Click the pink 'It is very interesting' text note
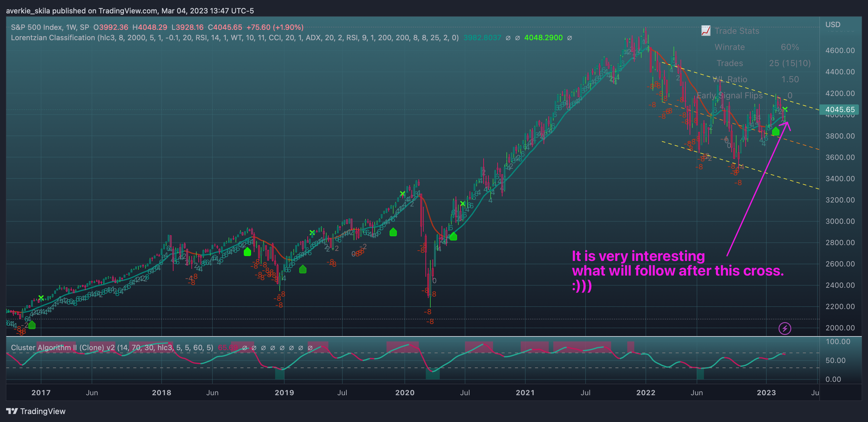Viewport: 868px width, 422px height. pyautogui.click(x=677, y=271)
